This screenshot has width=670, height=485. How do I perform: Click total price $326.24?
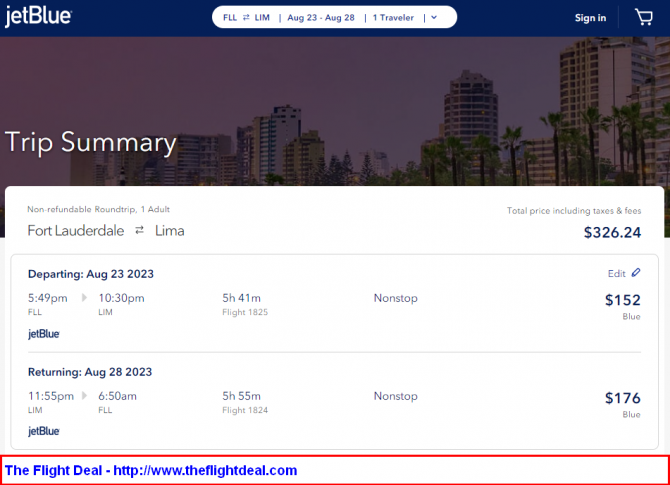(612, 232)
